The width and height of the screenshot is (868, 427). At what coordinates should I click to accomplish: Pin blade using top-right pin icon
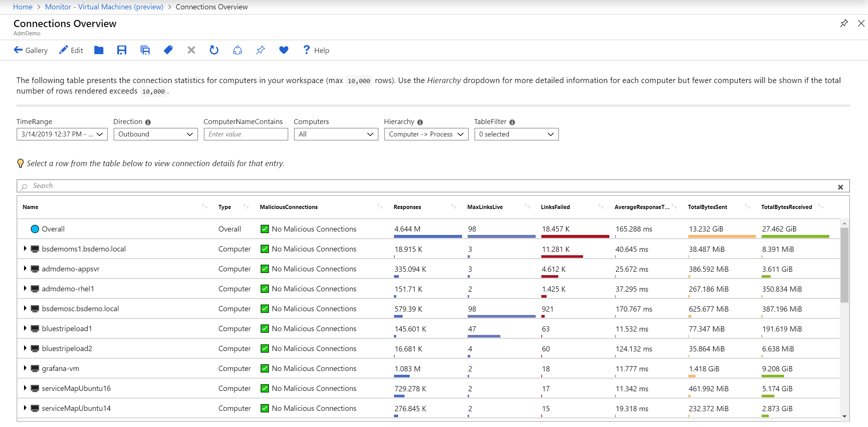844,23
